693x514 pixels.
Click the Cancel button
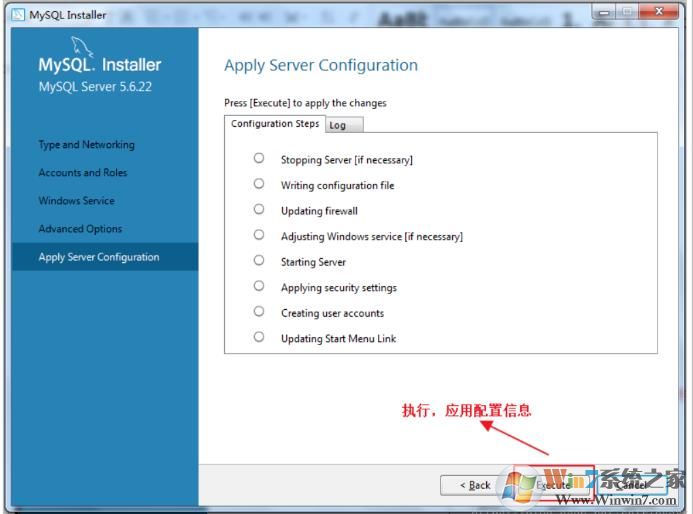tap(632, 485)
